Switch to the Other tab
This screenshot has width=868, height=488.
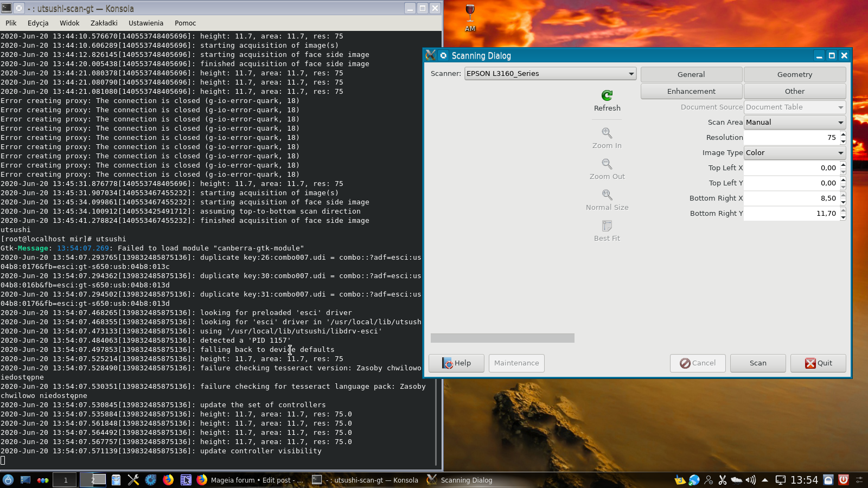795,92
